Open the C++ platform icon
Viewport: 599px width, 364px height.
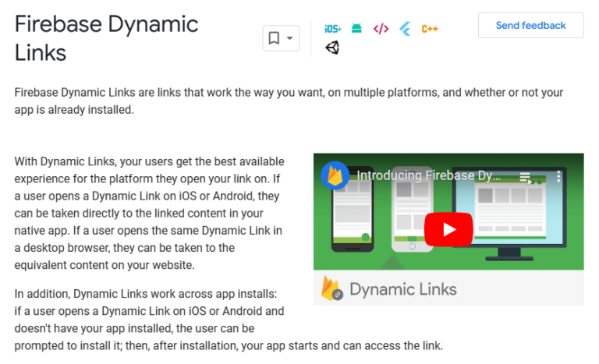[x=430, y=29]
